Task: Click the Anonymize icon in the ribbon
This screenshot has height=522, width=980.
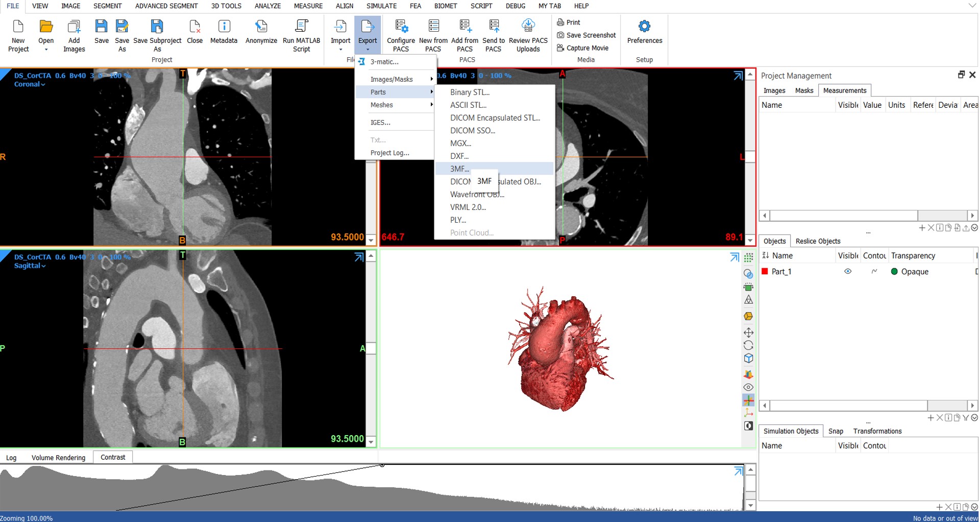Action: click(261, 27)
